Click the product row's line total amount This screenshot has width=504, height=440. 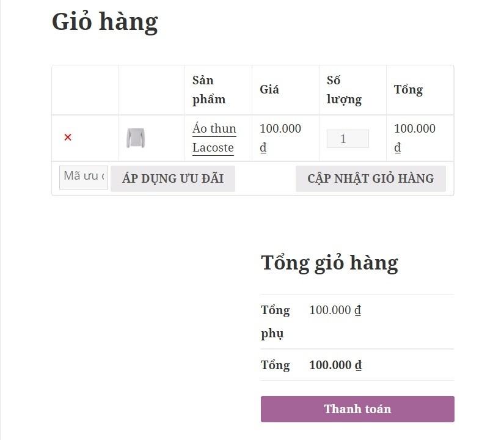[415, 138]
